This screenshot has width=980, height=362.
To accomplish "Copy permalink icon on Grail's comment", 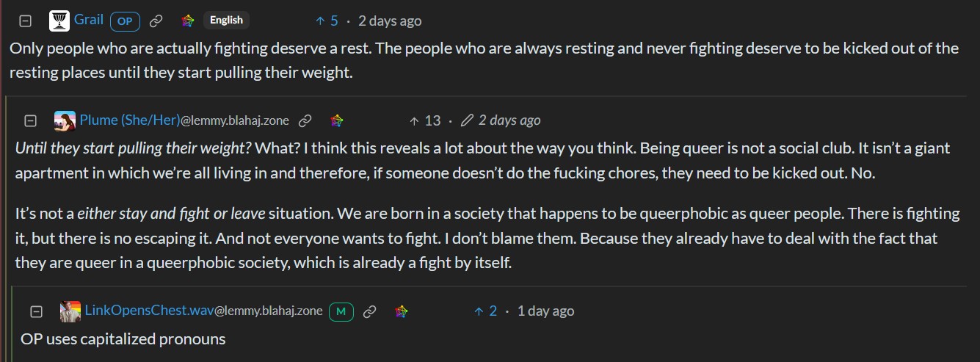I will coord(156,21).
